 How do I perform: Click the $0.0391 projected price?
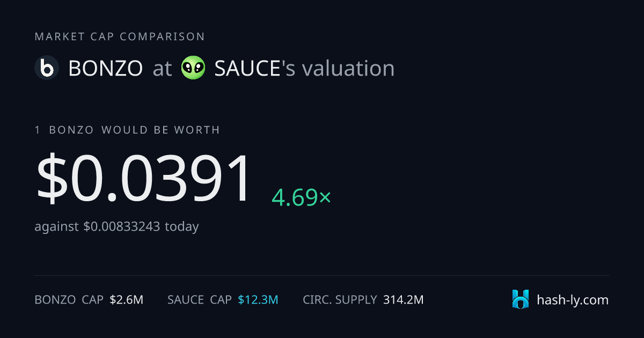(x=144, y=178)
